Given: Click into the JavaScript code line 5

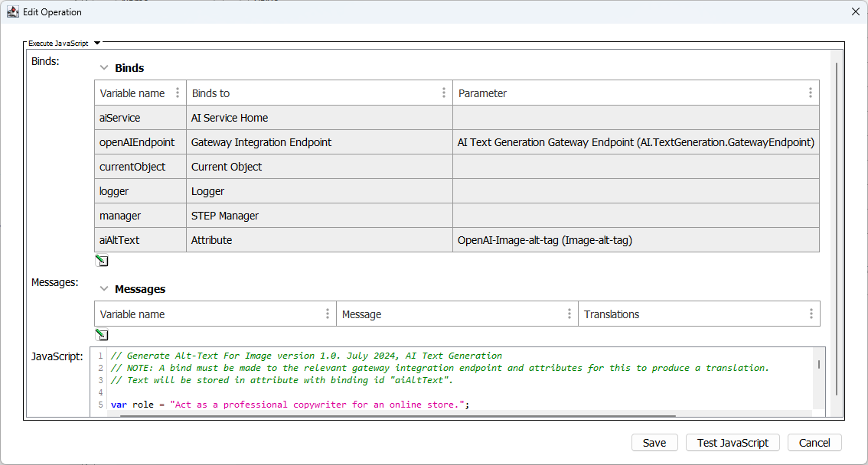Looking at the screenshot, I should [x=306, y=405].
